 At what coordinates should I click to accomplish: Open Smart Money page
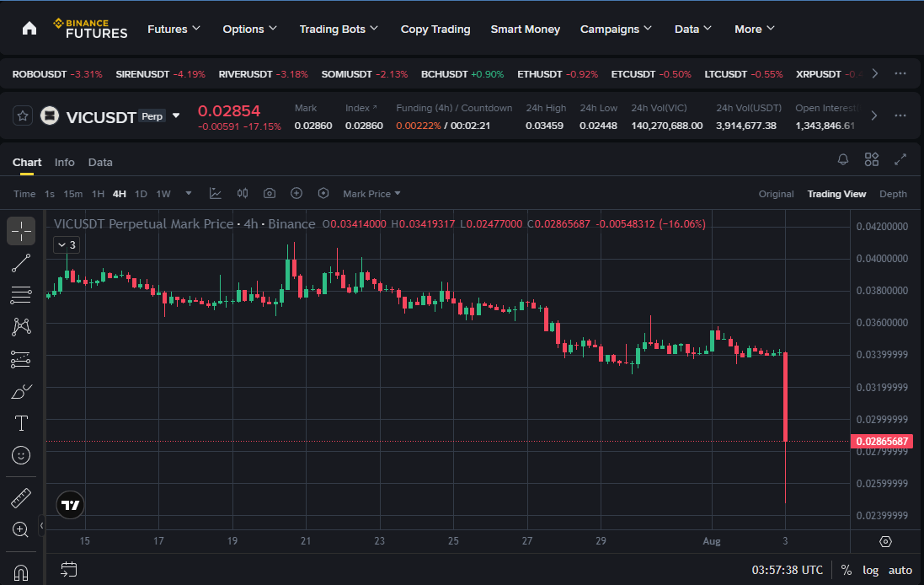click(x=525, y=29)
